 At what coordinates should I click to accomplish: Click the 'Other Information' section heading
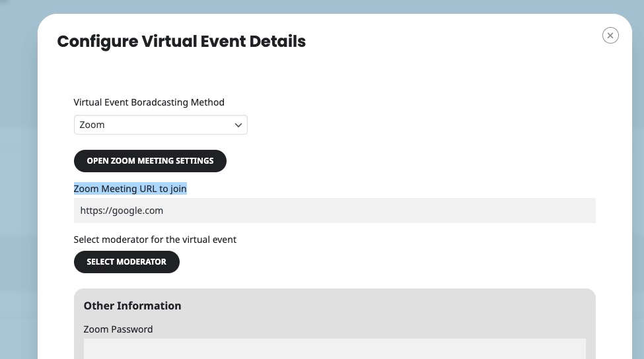pyautogui.click(x=132, y=306)
